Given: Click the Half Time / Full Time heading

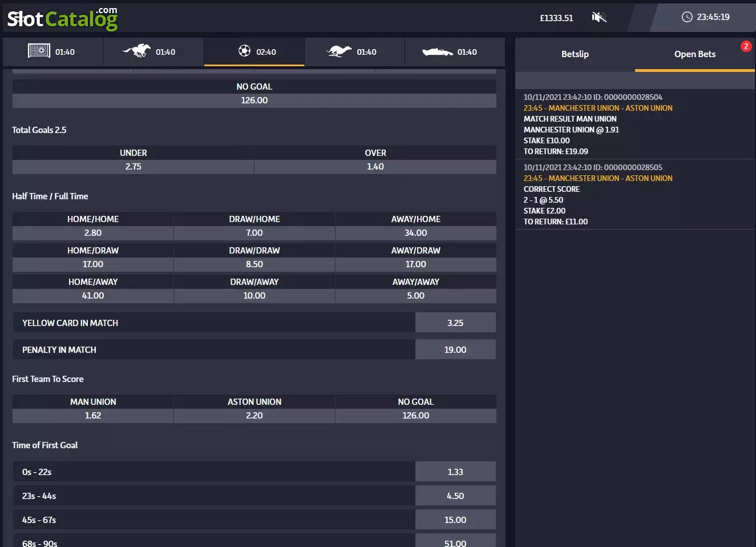Looking at the screenshot, I should [x=50, y=196].
